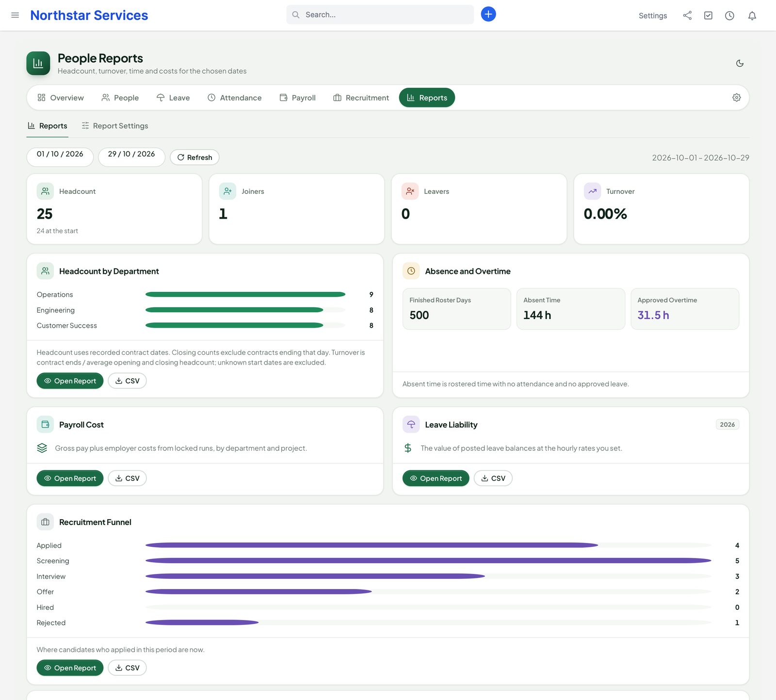The image size is (776, 700).
Task: Click the Absence and Overtime clock icon
Action: pos(411,271)
